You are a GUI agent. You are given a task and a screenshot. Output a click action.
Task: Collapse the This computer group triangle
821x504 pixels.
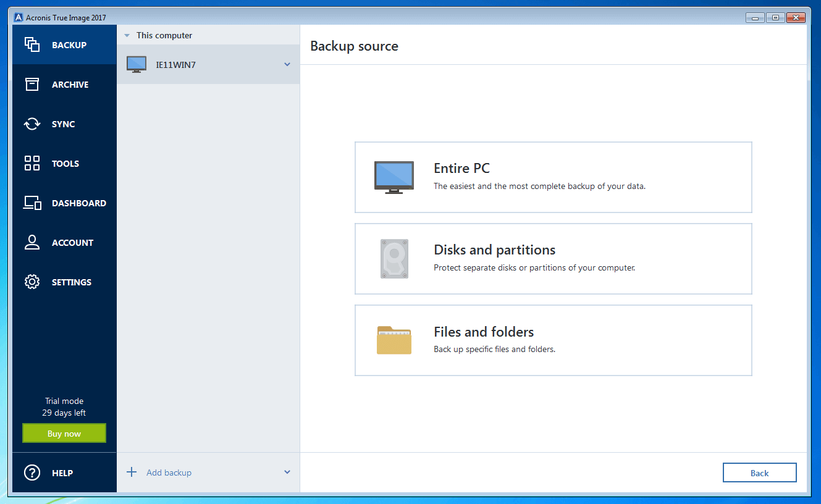127,36
